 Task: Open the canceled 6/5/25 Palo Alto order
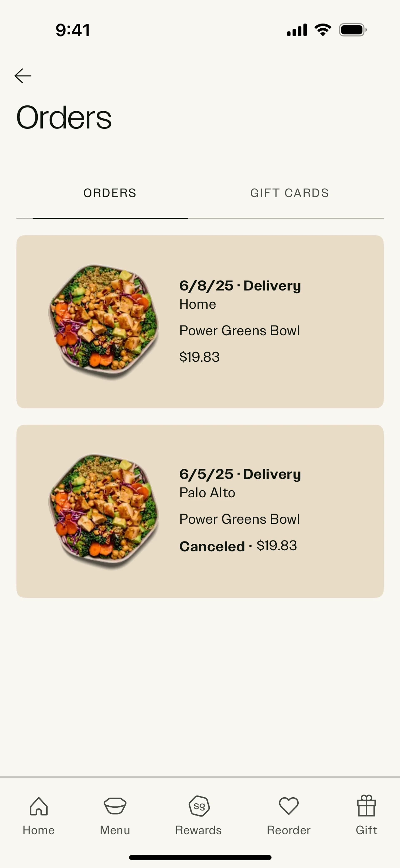[200, 511]
